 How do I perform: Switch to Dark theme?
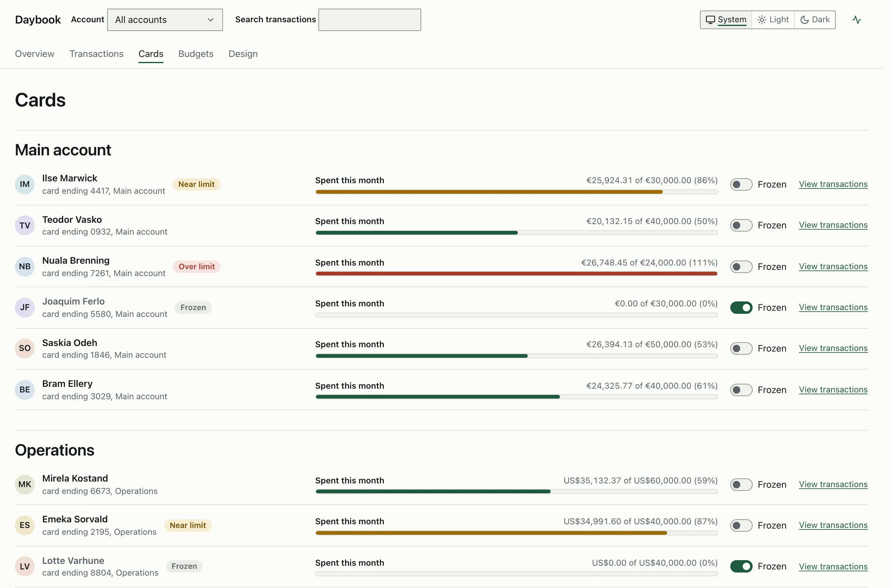[815, 19]
